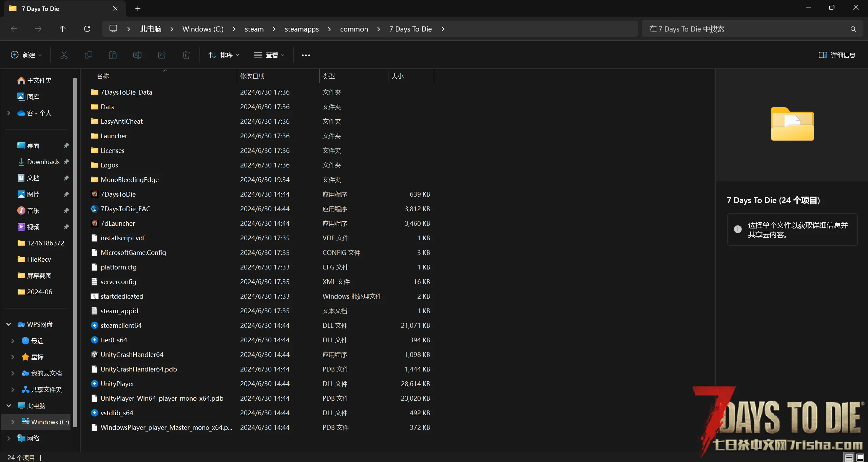The width and height of the screenshot is (868, 462).
Task: Switch to large thumbnails view in status bar
Action: [x=860, y=457]
